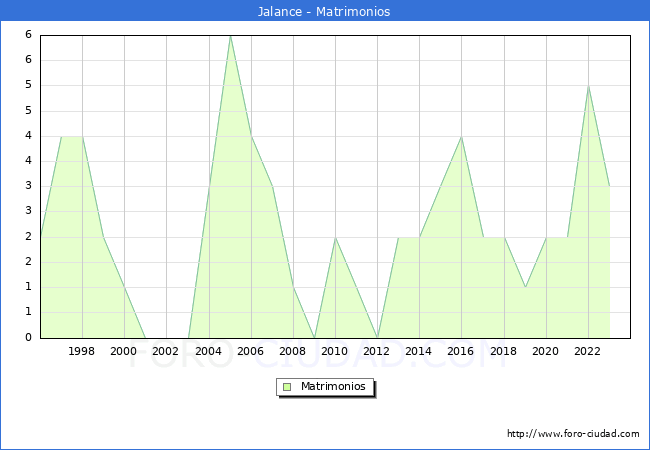Click the 2006 year tick label

click(251, 351)
